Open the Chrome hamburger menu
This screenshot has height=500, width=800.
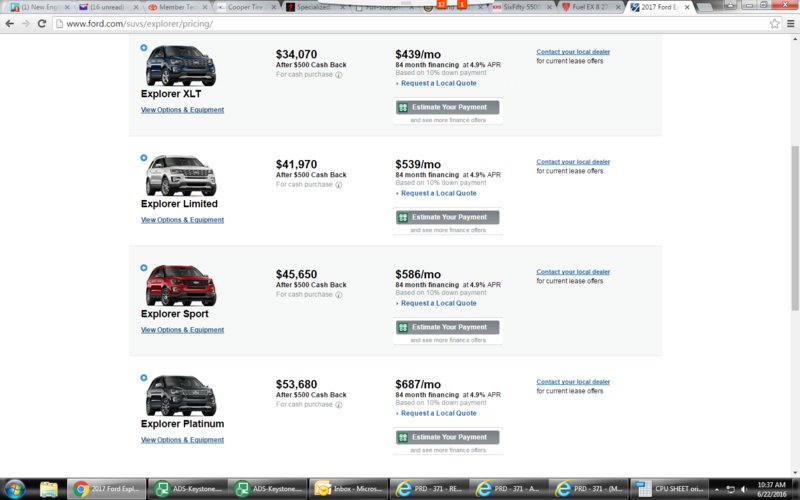click(x=790, y=23)
